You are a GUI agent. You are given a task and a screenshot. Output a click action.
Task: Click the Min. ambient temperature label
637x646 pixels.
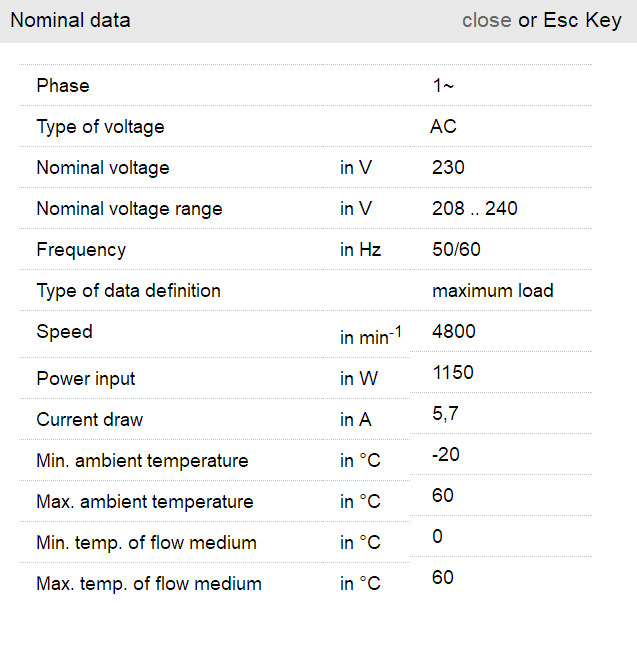pyautogui.click(x=142, y=461)
